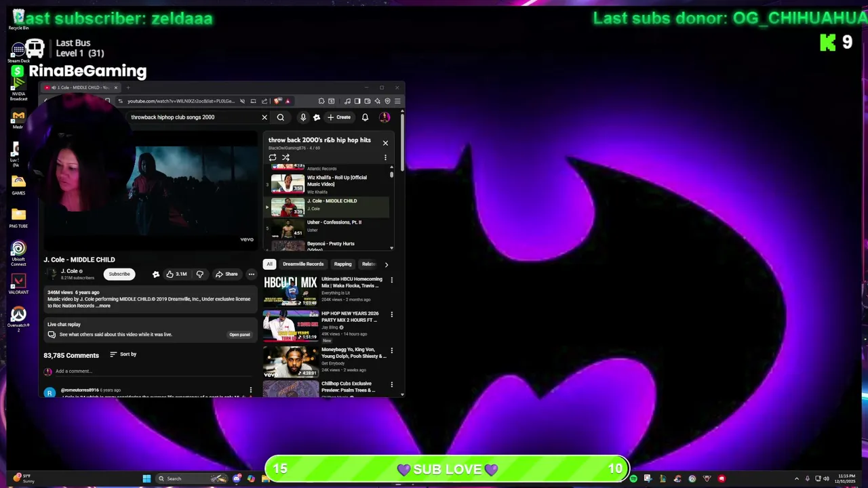
Task: Click the Create button on YouTube
Action: (x=339, y=117)
